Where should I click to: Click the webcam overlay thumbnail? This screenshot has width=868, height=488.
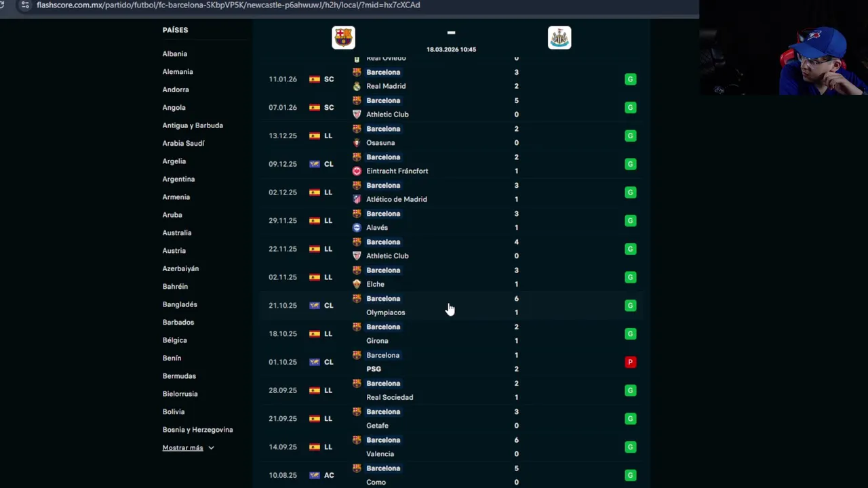click(x=783, y=49)
